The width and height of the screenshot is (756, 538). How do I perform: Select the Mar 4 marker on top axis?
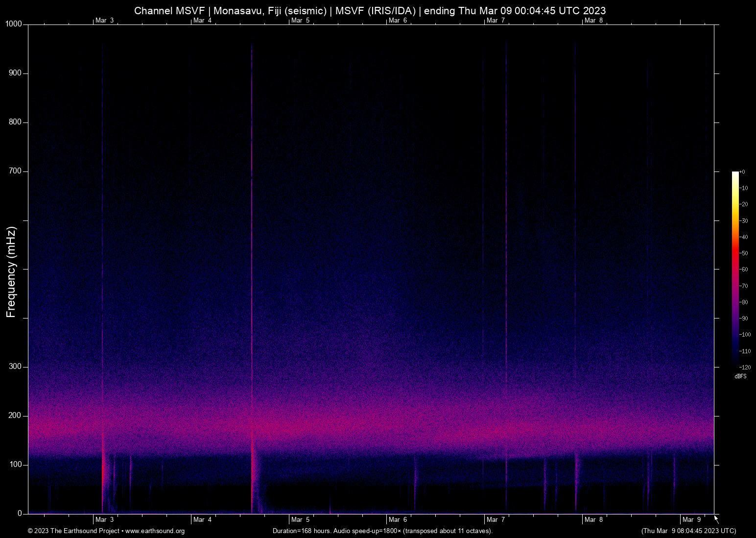(202, 20)
